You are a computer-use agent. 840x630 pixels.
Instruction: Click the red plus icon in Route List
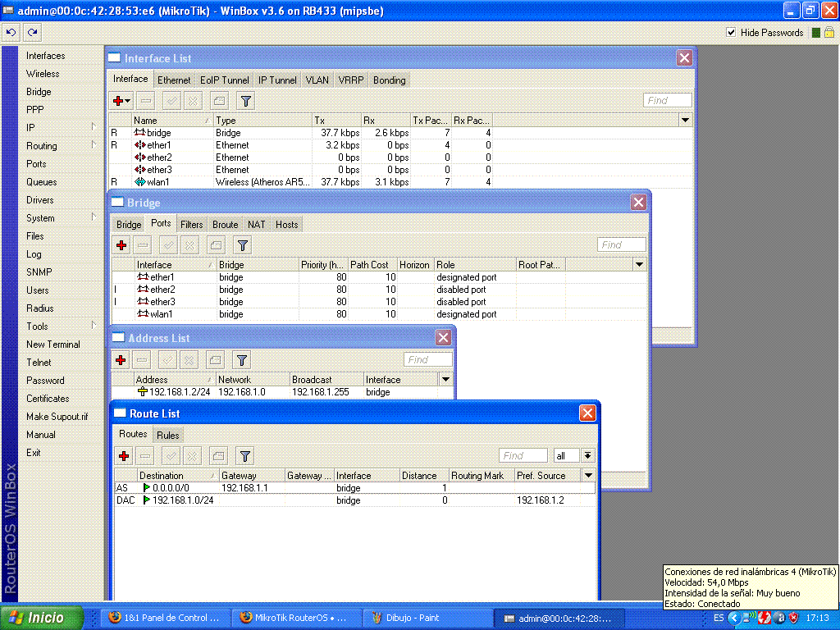click(x=123, y=455)
